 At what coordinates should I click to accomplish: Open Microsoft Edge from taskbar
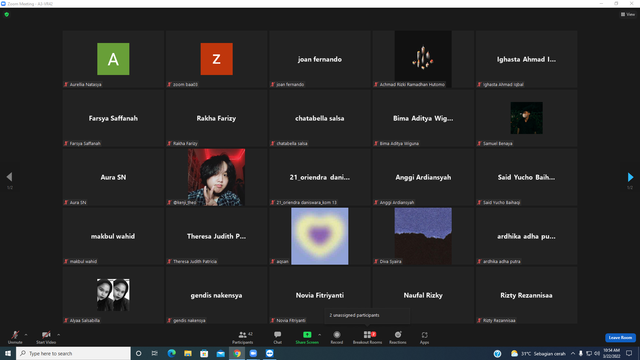(x=171, y=353)
